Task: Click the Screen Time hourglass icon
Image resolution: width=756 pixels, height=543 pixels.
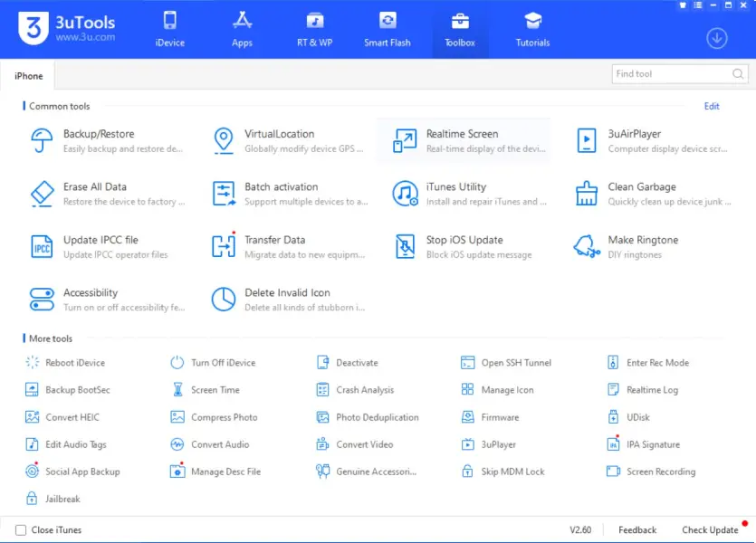Action: [178, 389]
